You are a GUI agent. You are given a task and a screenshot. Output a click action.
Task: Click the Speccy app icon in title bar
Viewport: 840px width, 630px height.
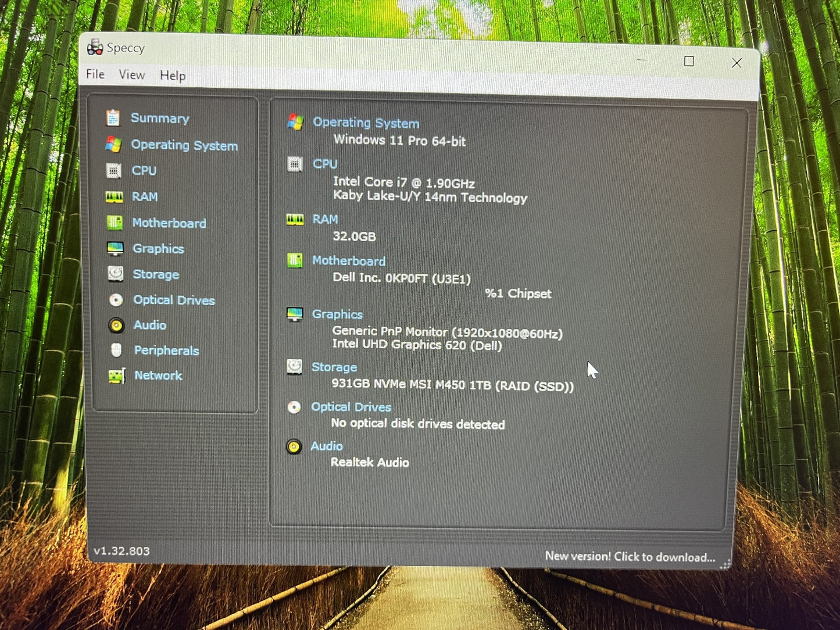(x=95, y=48)
